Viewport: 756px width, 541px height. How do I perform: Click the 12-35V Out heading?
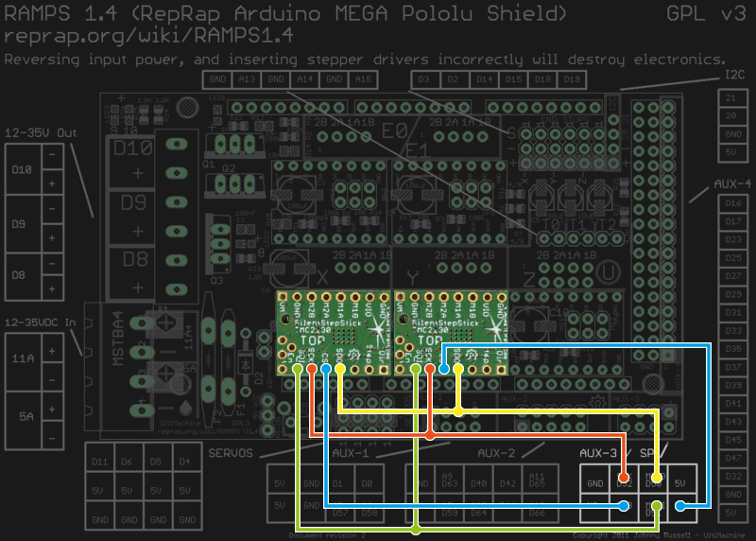coord(41,133)
